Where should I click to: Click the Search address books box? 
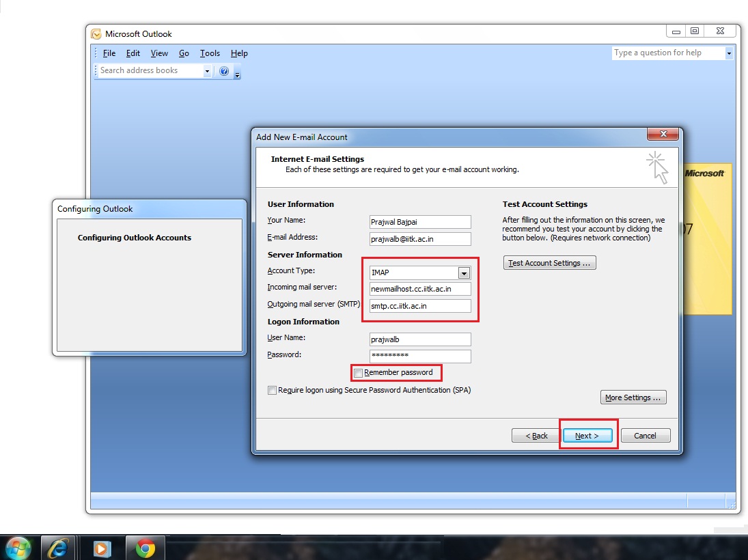point(150,70)
